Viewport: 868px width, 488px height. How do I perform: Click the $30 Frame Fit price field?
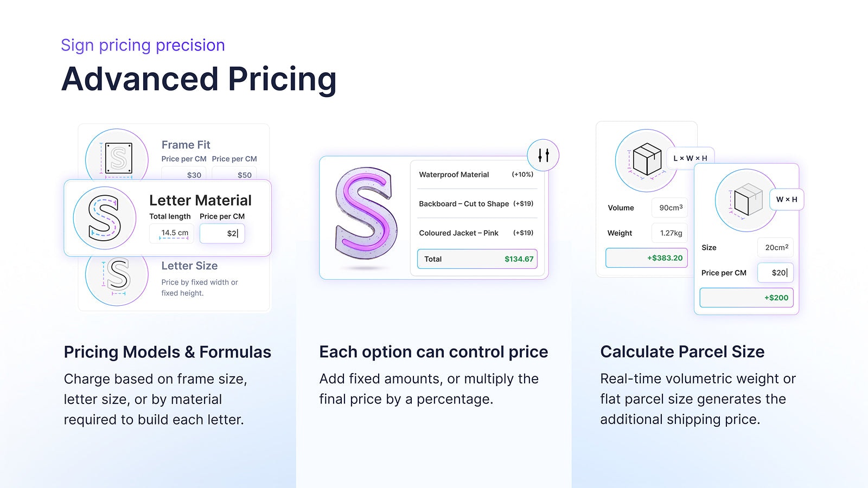pos(184,175)
